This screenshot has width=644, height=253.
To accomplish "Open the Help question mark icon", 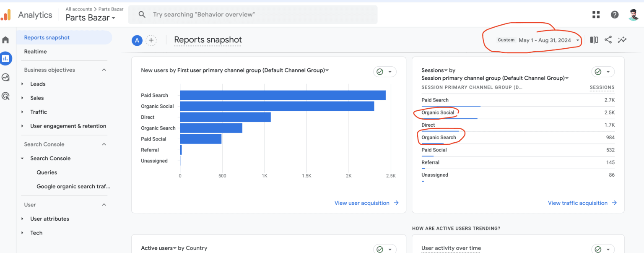I will point(614,15).
